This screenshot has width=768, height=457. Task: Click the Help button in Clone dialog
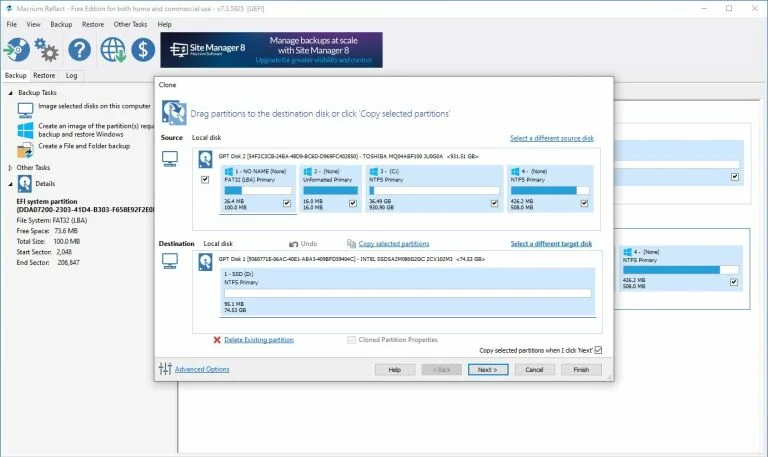[395, 369]
